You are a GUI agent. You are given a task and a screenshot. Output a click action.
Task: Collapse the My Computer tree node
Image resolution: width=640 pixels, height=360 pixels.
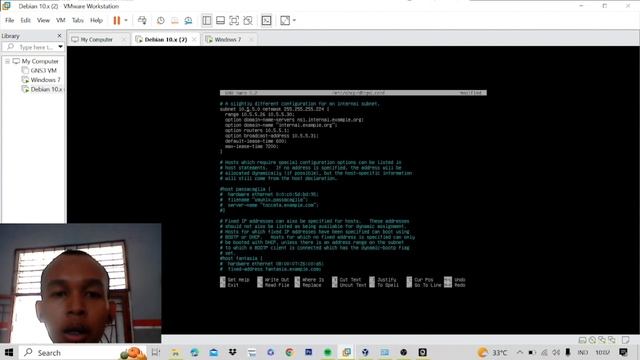click(x=7, y=61)
